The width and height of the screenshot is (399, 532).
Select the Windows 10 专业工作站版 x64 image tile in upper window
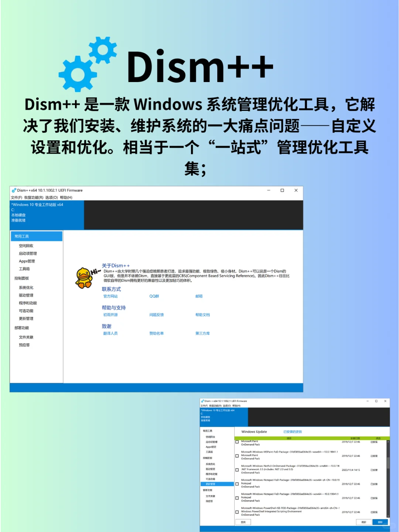pos(47,215)
